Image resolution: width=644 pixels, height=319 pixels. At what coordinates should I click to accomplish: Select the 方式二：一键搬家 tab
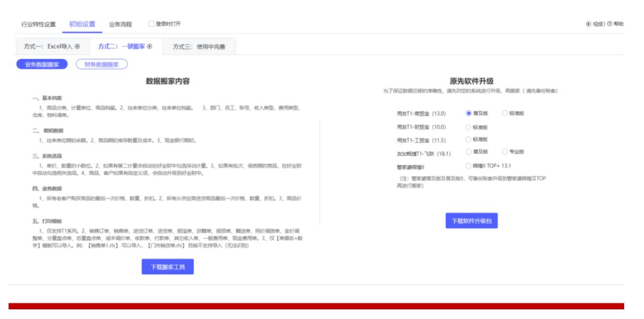coord(125,47)
